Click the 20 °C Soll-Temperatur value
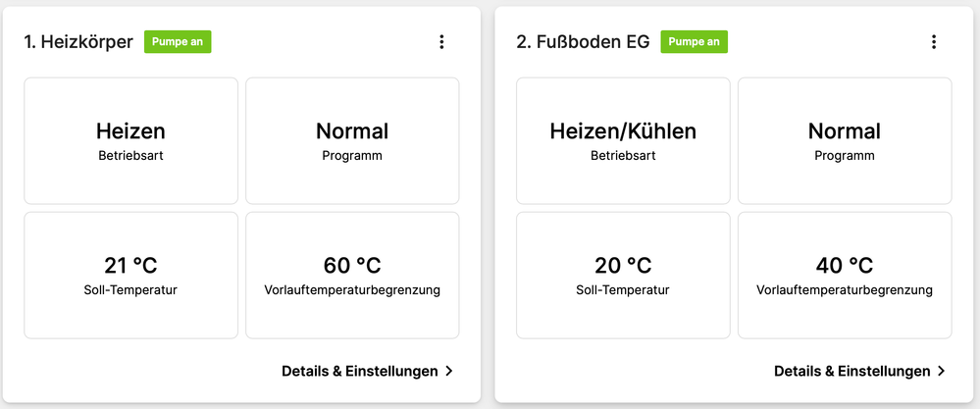This screenshot has height=409, width=980. coord(623,265)
